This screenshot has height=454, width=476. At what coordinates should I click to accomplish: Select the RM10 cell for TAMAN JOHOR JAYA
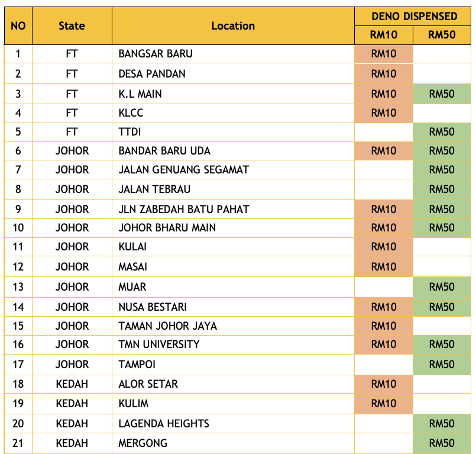pos(383,326)
